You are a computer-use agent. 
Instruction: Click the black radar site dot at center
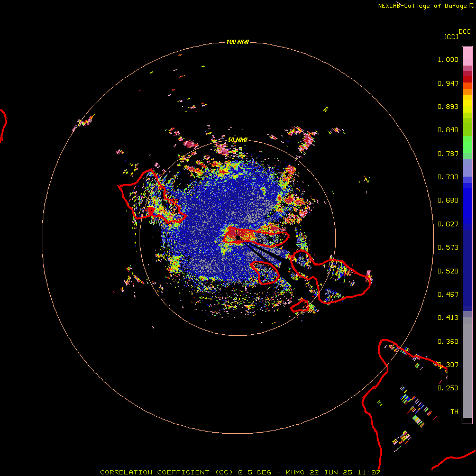click(x=238, y=237)
